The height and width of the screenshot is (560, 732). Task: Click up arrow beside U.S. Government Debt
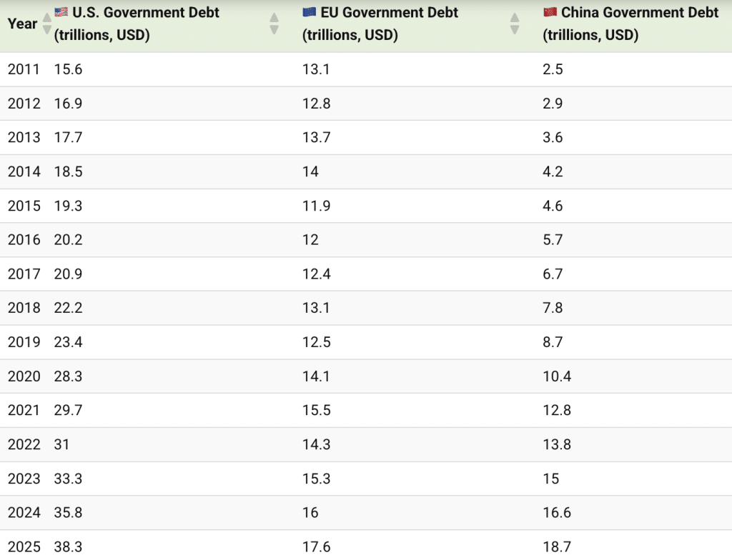[x=274, y=17]
